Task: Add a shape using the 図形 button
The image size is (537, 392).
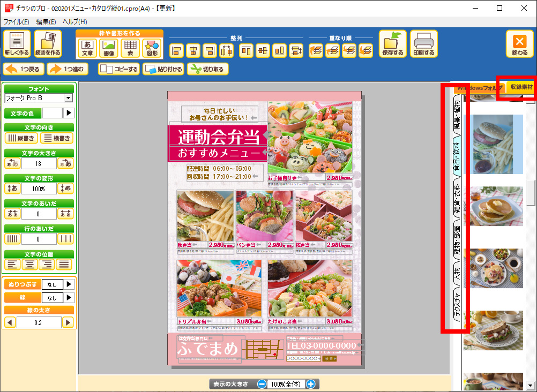Action: pos(152,48)
